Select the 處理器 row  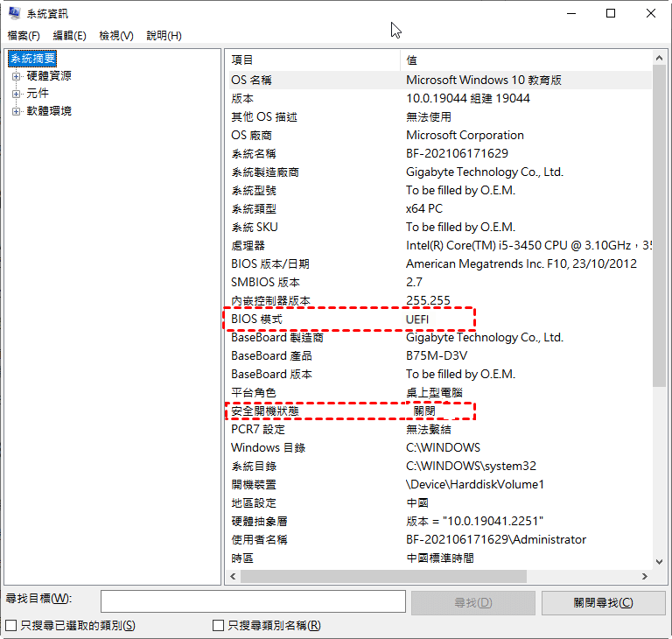click(x=440, y=246)
